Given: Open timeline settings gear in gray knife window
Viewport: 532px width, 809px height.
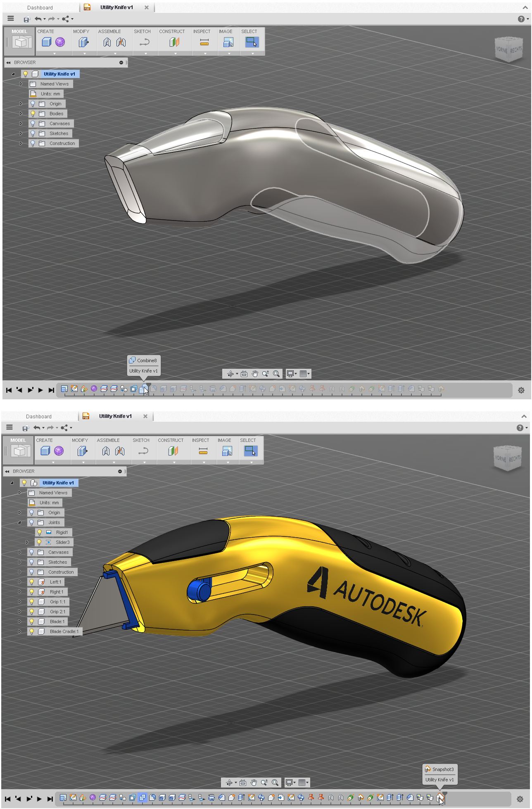Looking at the screenshot, I should (x=521, y=390).
